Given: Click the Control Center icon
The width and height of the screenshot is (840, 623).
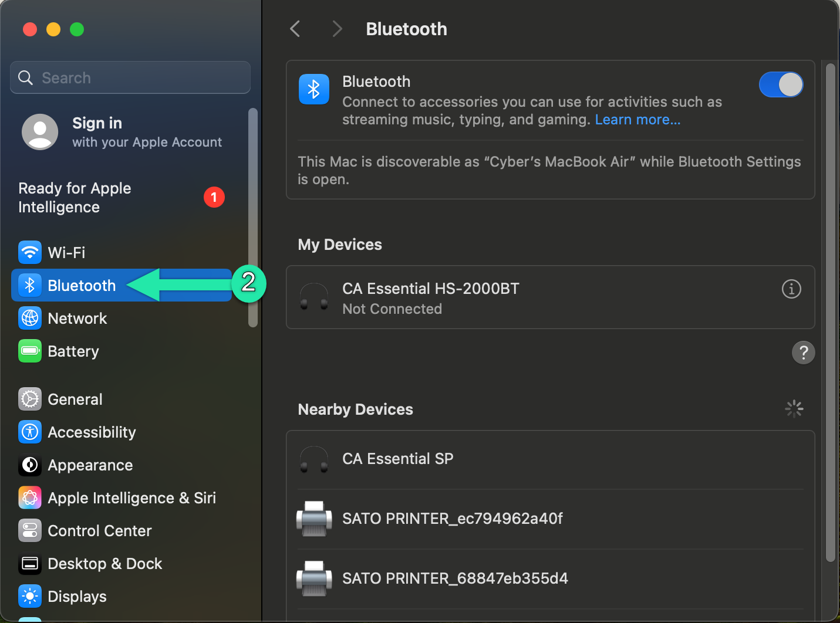Looking at the screenshot, I should pos(30,531).
